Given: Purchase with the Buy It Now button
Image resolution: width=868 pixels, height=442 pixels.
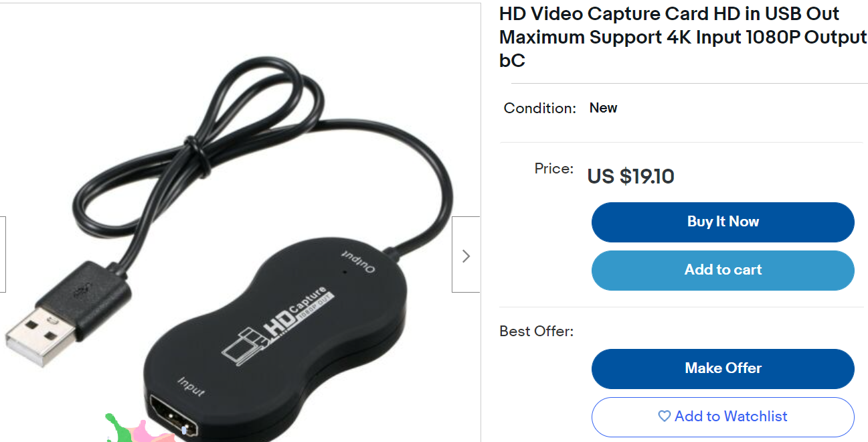Looking at the screenshot, I should [723, 222].
